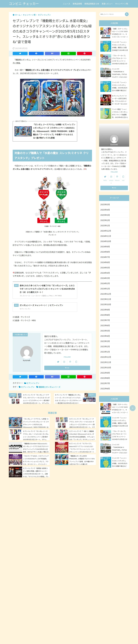Screen dimensions: 138x644
Task: Click the author box サイト button
Action: pyautogui.click(x=67, y=368)
